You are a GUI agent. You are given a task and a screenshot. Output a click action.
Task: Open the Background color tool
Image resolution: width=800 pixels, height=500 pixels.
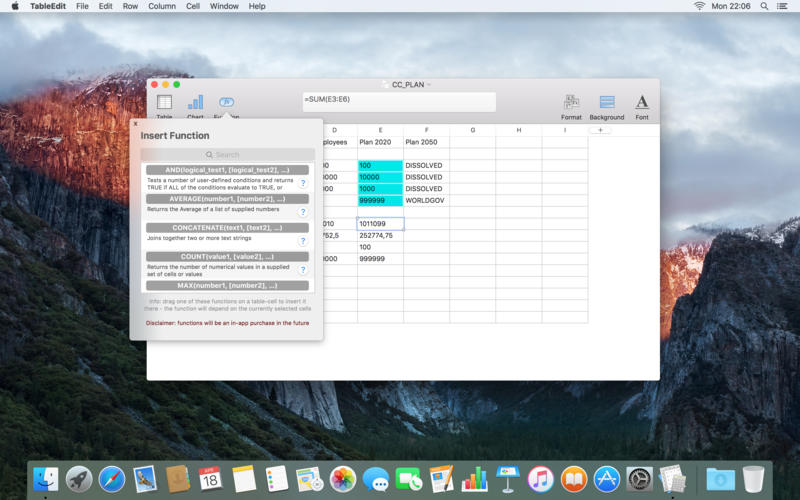(x=606, y=104)
